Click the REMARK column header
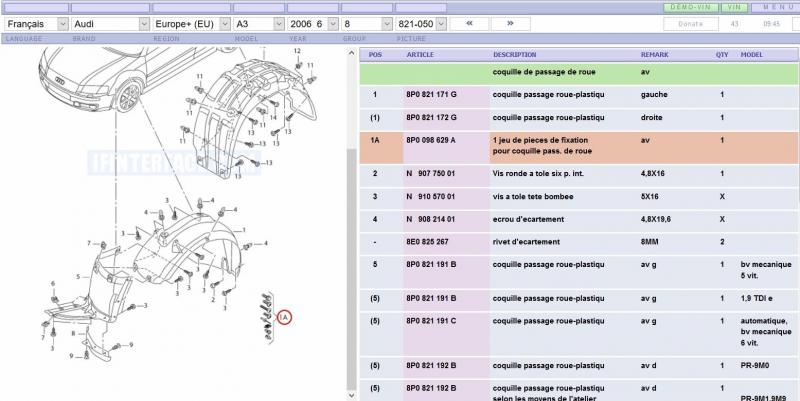 tap(655, 55)
